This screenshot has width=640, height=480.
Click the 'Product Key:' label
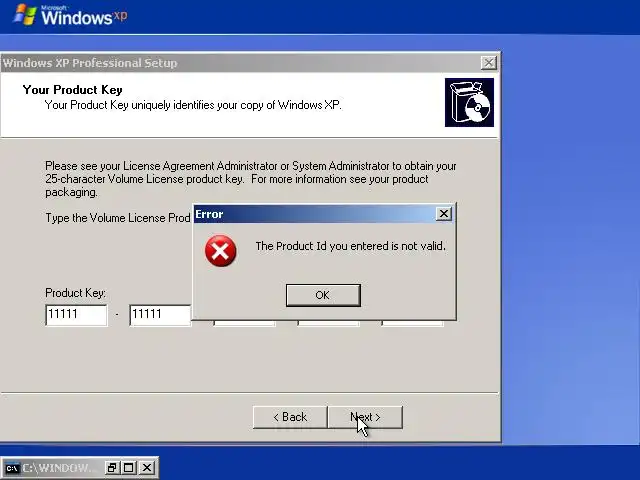(76, 293)
